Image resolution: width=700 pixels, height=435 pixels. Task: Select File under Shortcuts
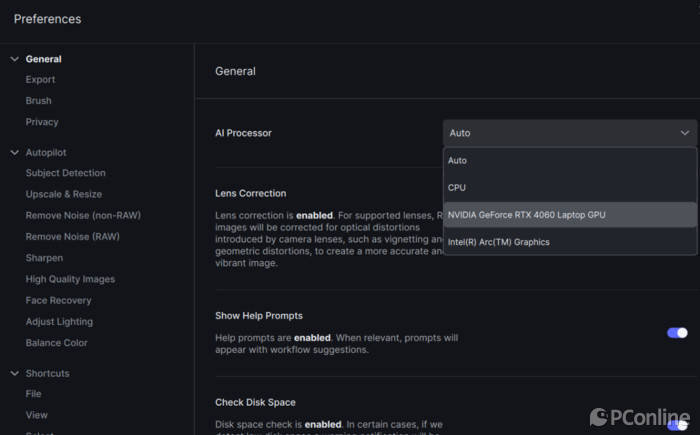(34, 394)
